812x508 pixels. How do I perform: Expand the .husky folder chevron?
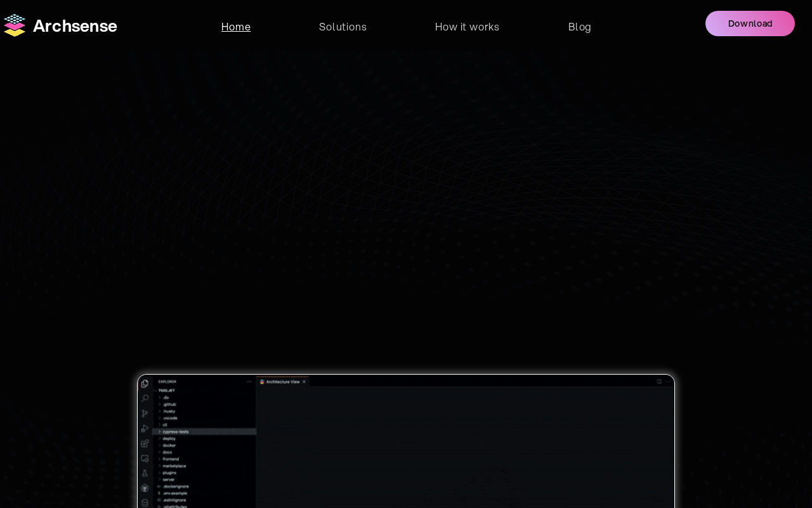point(159,411)
